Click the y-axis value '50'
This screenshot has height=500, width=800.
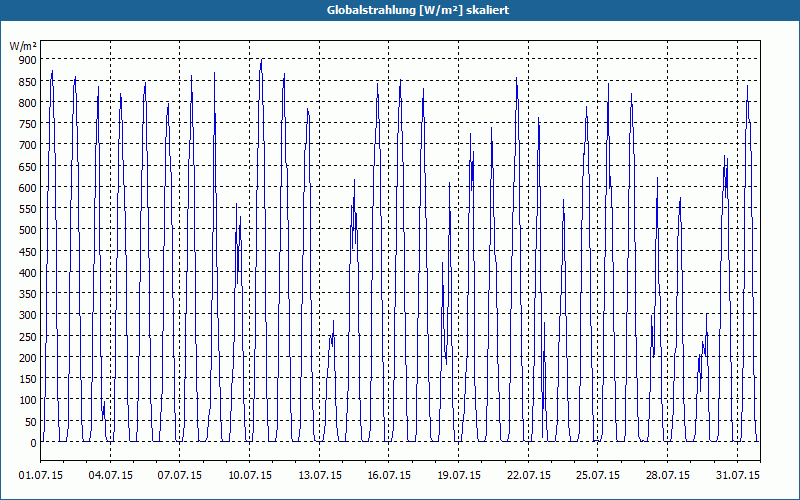30,422
